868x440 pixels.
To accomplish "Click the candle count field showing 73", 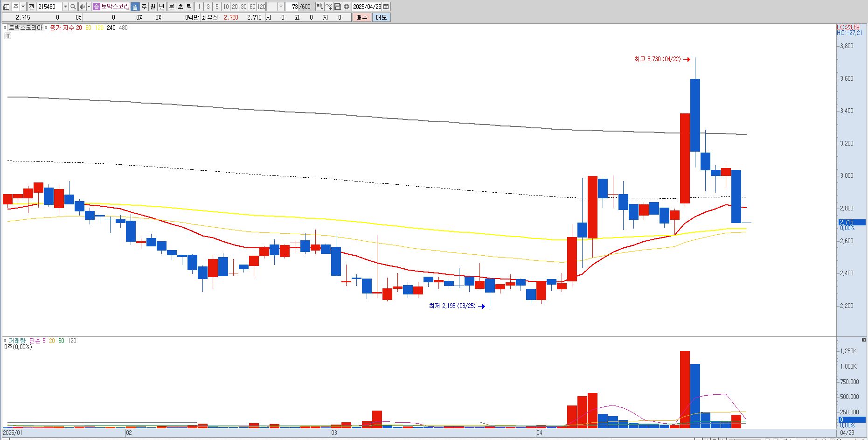I will (292, 7).
